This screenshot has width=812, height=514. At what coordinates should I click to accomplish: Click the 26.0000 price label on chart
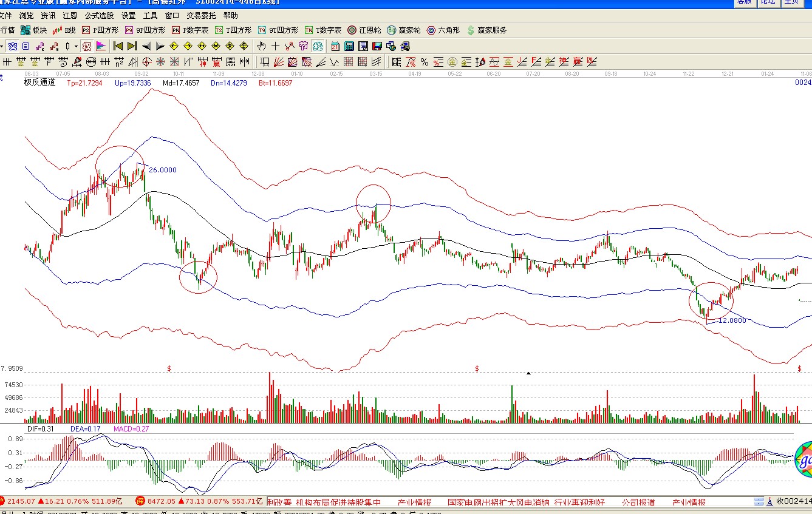[163, 170]
